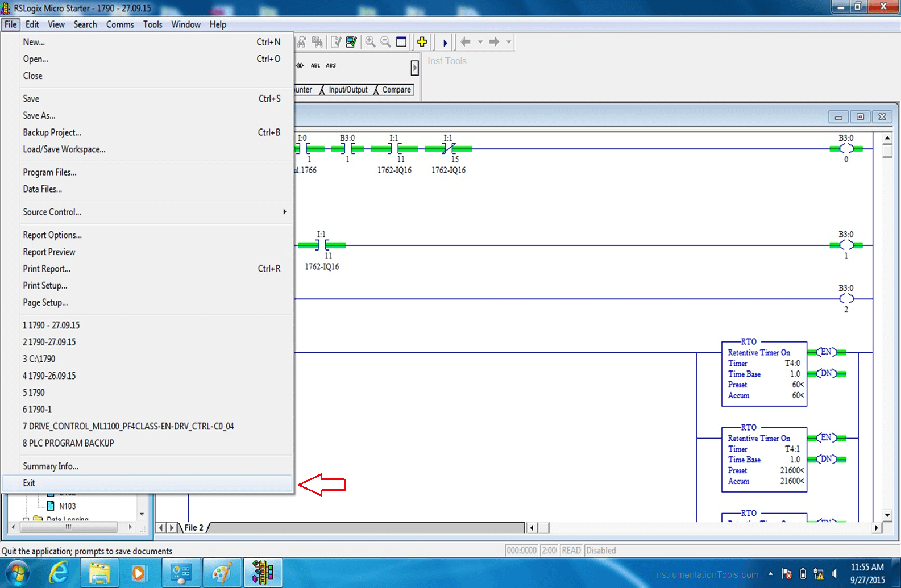This screenshot has width=901, height=588.
Task: Open Summary Info... menu entry
Action: [x=148, y=466]
